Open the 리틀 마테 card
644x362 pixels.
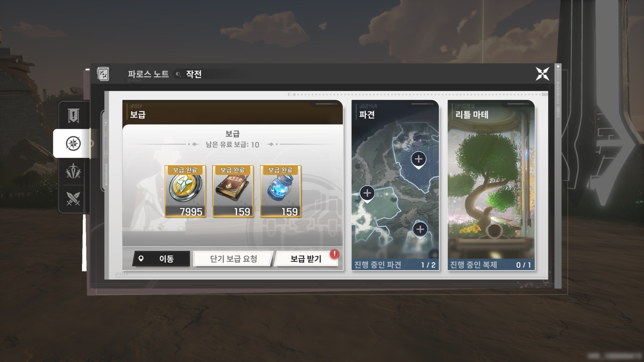click(x=491, y=185)
